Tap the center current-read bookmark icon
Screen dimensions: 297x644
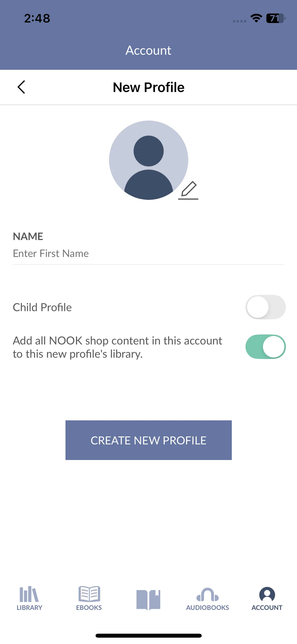coord(148,600)
